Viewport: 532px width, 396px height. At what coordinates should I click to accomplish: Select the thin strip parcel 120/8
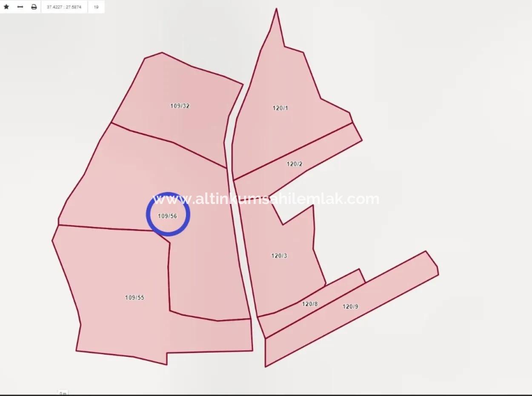pos(310,304)
